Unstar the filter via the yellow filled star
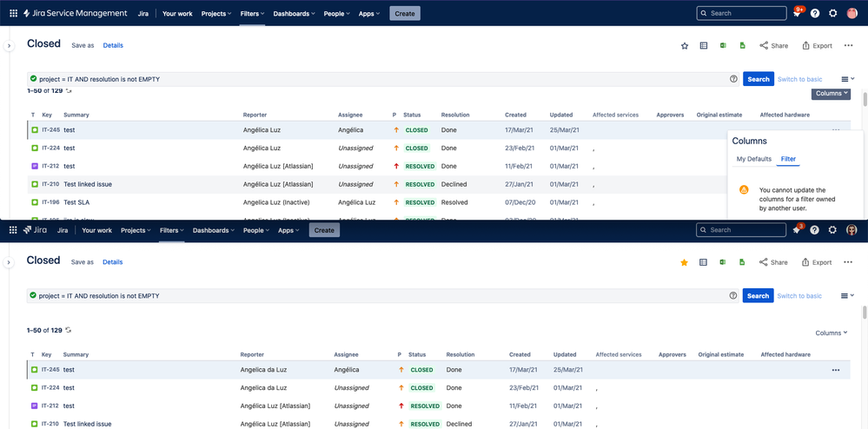 (685, 262)
